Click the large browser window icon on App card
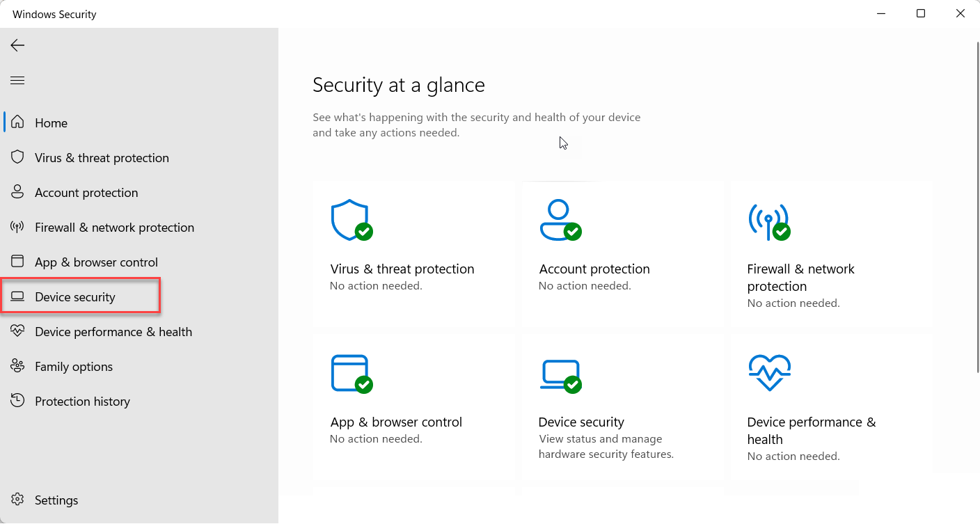Viewport: 980px width, 524px height. (x=351, y=374)
